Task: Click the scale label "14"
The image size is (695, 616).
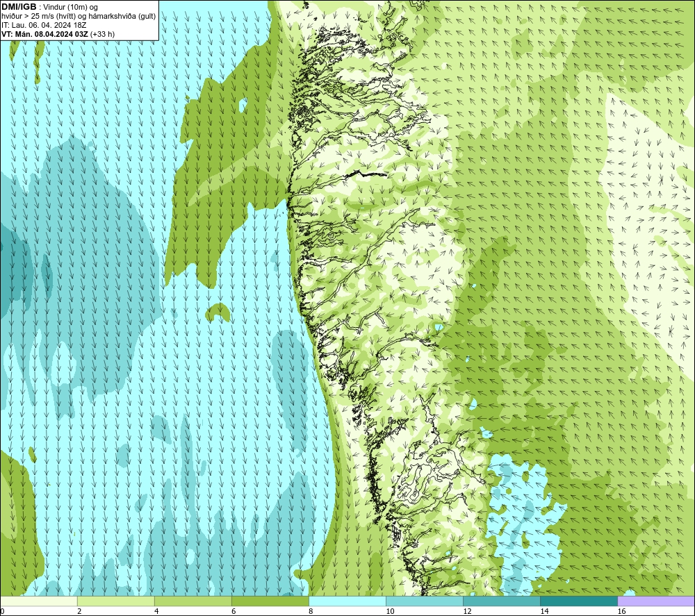Action: click(544, 612)
